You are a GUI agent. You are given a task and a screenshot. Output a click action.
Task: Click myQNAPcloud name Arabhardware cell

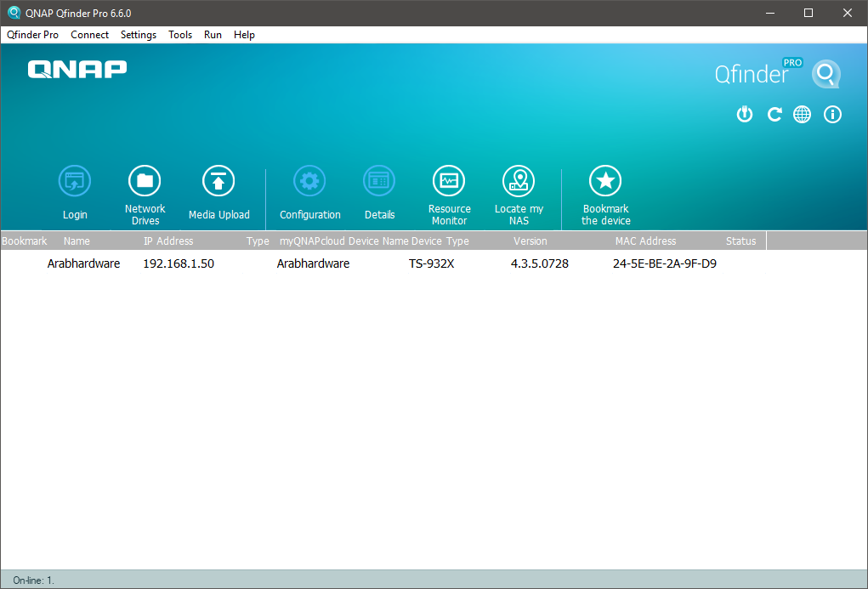[314, 263]
